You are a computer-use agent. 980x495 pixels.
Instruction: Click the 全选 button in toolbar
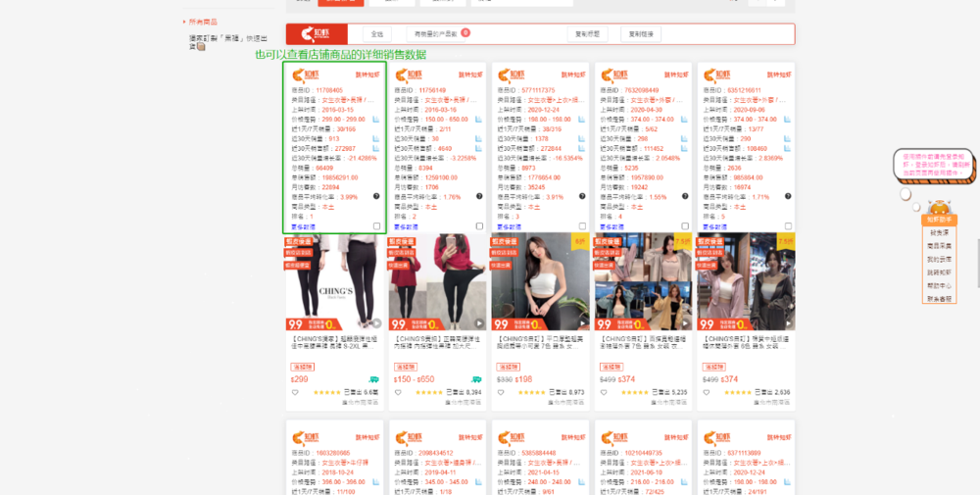click(x=377, y=34)
